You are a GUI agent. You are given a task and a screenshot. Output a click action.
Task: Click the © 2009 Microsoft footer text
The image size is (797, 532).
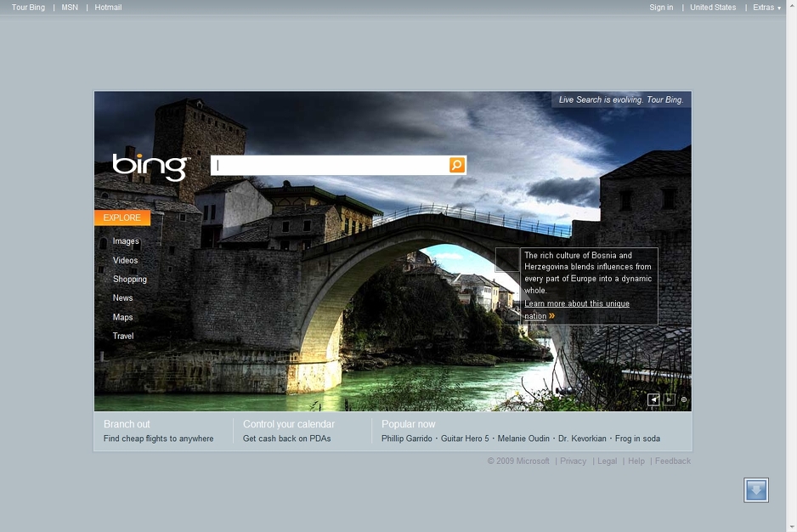[518, 461]
